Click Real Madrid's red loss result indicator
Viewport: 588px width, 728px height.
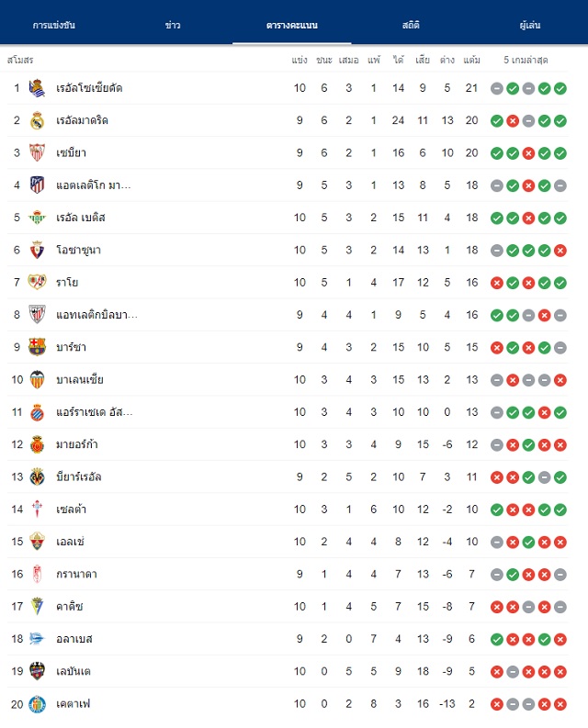coord(513,120)
